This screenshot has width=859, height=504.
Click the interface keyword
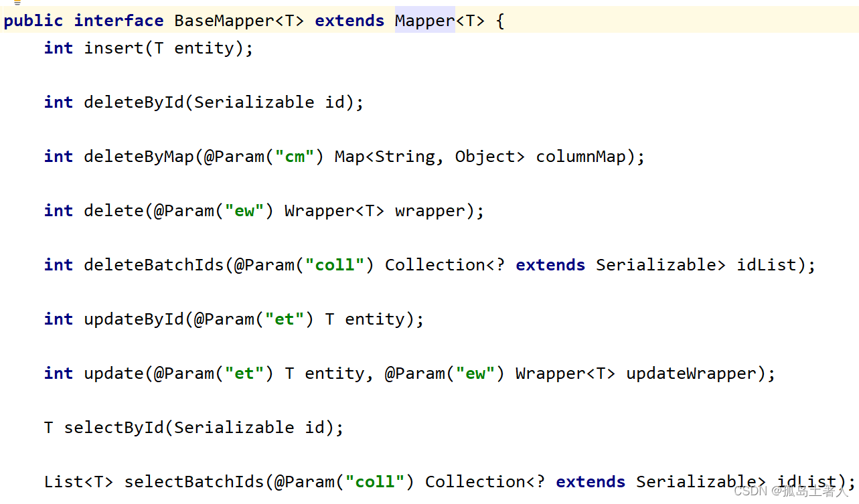119,21
